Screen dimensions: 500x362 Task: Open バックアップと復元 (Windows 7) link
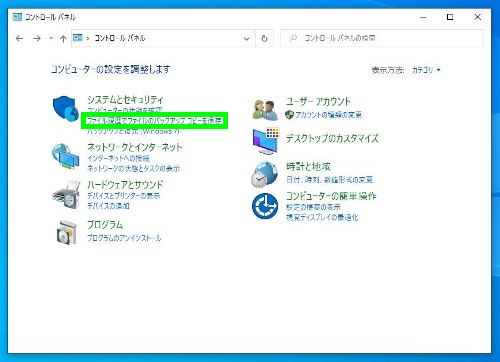coord(133,131)
